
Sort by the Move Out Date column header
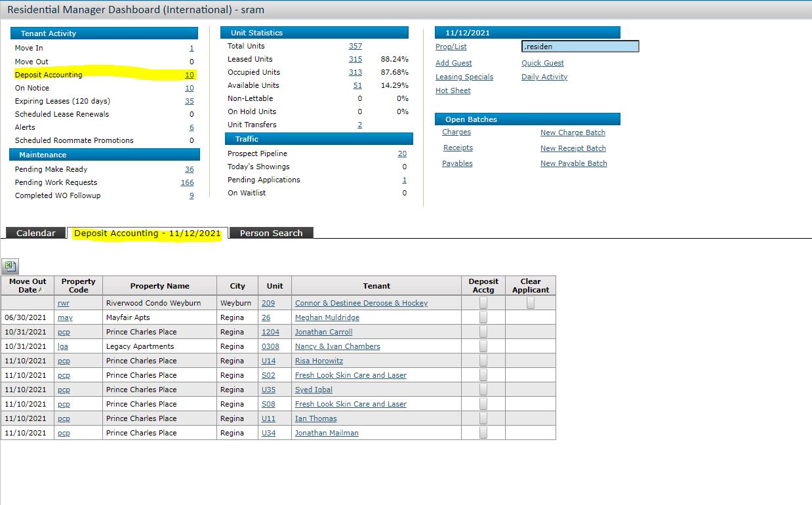tap(28, 285)
